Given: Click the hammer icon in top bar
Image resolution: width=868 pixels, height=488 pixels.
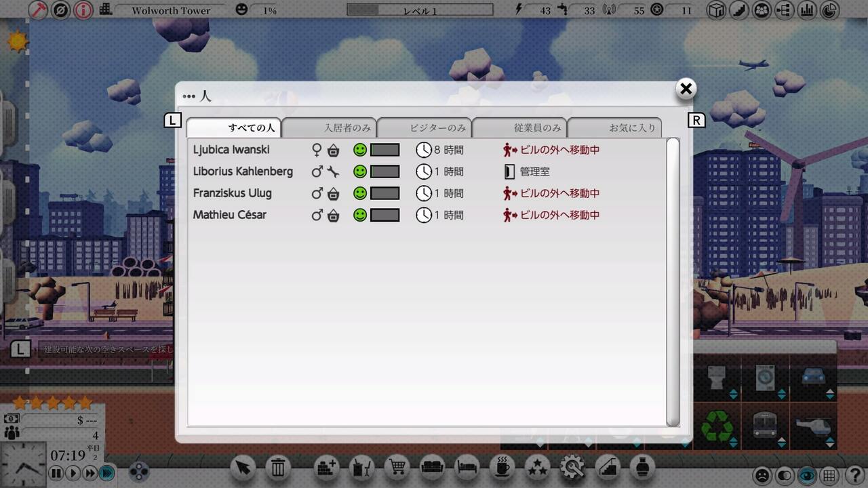Looking at the screenshot, I should point(38,9).
